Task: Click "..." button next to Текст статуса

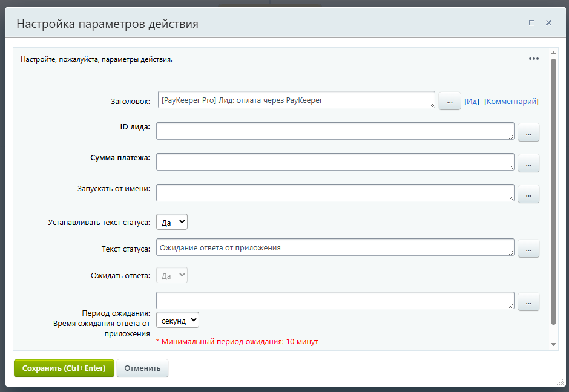Action: pos(528,249)
